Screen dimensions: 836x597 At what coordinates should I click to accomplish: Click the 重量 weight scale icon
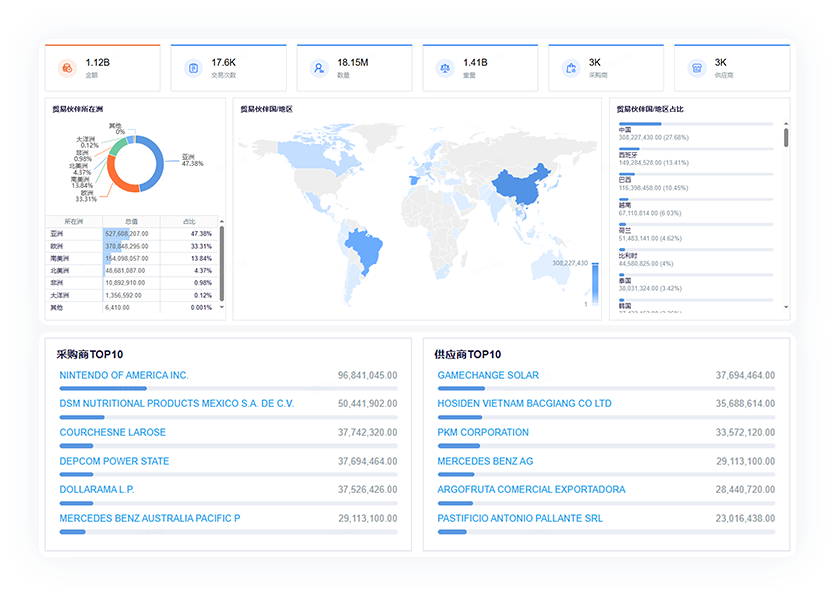pos(445,68)
